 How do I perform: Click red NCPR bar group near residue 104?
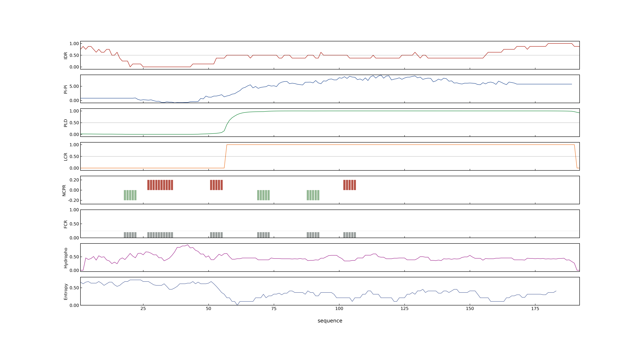(x=350, y=185)
